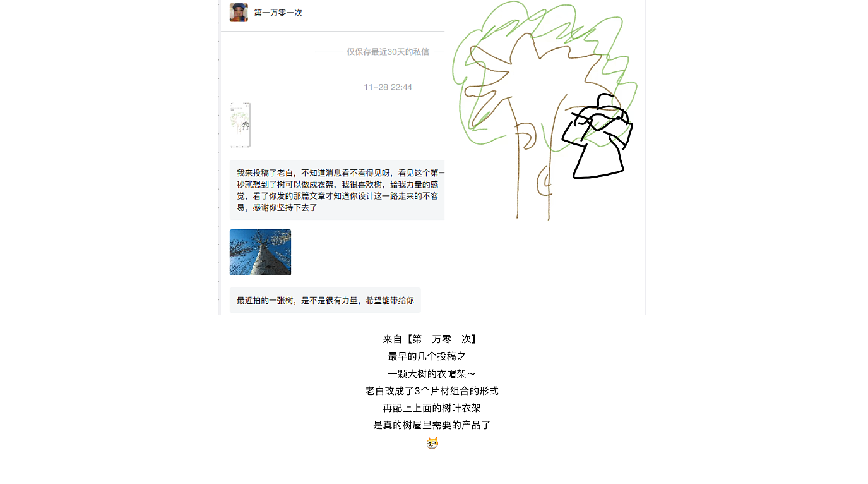Click caption line 来自【第一万零一次】
The width and height of the screenshot is (868, 484).
[x=432, y=339]
